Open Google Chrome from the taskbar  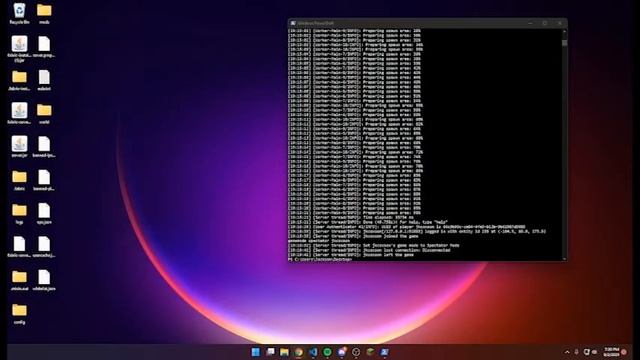pyautogui.click(x=299, y=352)
